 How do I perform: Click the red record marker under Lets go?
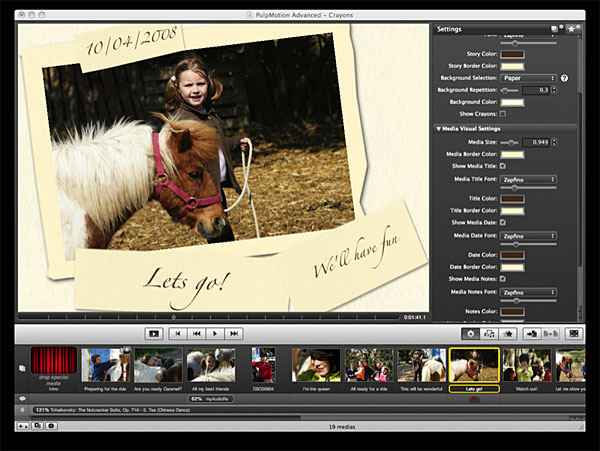[x=474, y=399]
